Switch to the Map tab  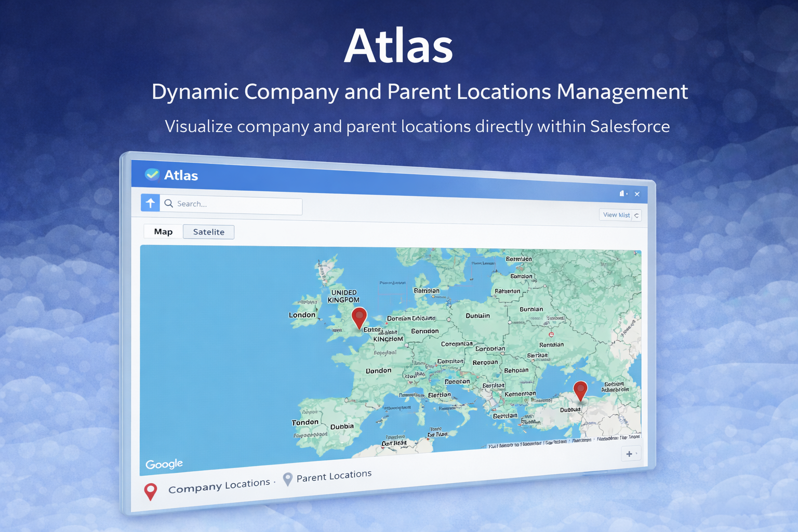(x=163, y=232)
